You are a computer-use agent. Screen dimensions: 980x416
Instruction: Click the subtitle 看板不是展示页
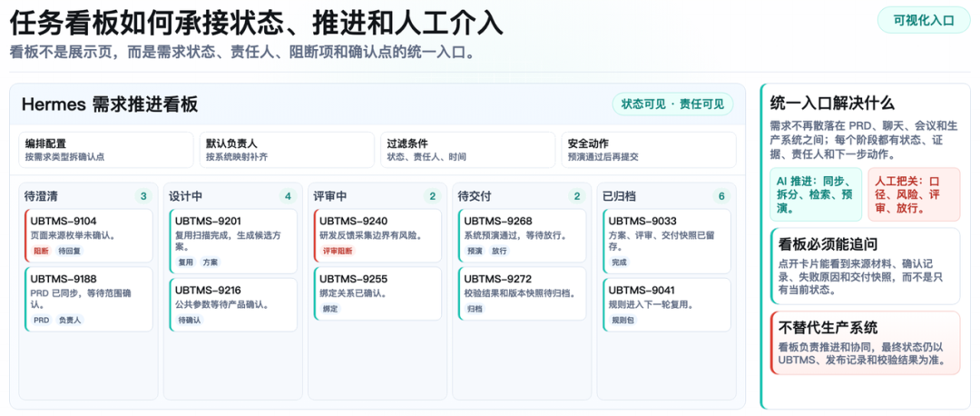pyautogui.click(x=242, y=53)
